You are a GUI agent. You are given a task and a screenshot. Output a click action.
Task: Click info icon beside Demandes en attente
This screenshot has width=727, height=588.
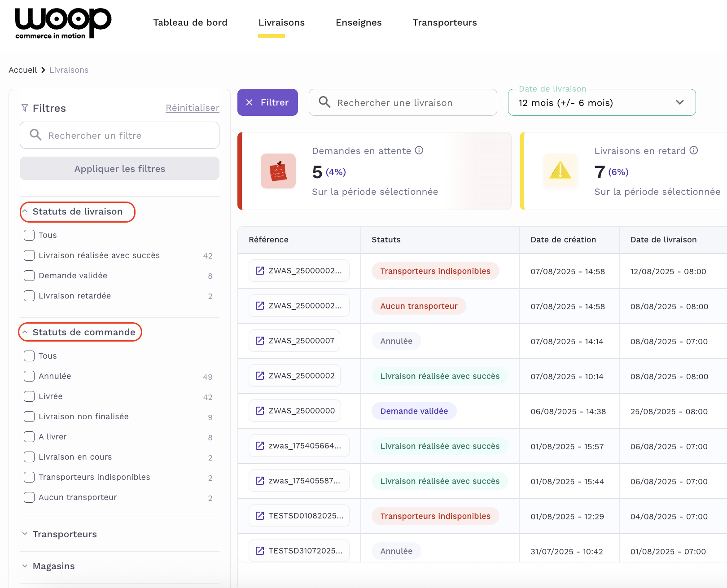[x=419, y=150]
